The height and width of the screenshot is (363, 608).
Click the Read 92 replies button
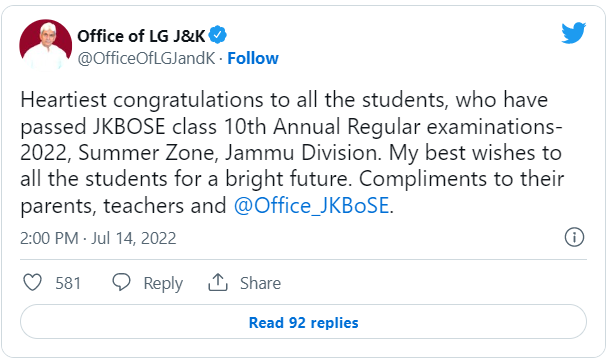click(303, 322)
